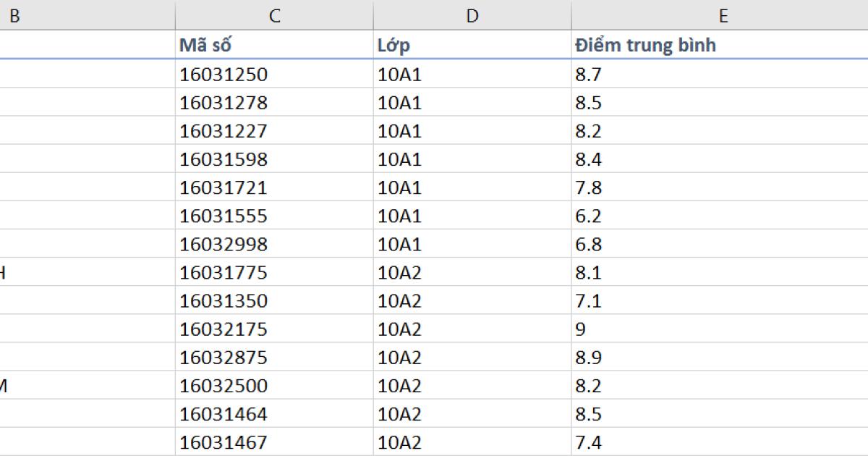This screenshot has width=868, height=456.
Task: Select cell with ID 16032875
Action: pyautogui.click(x=274, y=356)
